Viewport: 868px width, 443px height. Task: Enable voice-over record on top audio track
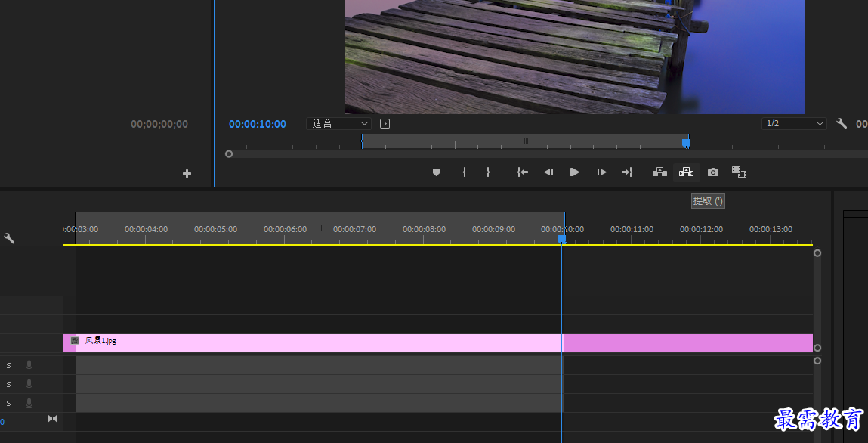(29, 365)
